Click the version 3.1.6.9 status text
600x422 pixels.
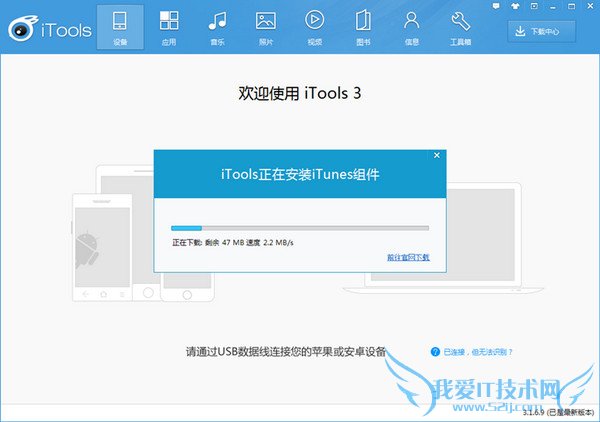tap(558, 412)
